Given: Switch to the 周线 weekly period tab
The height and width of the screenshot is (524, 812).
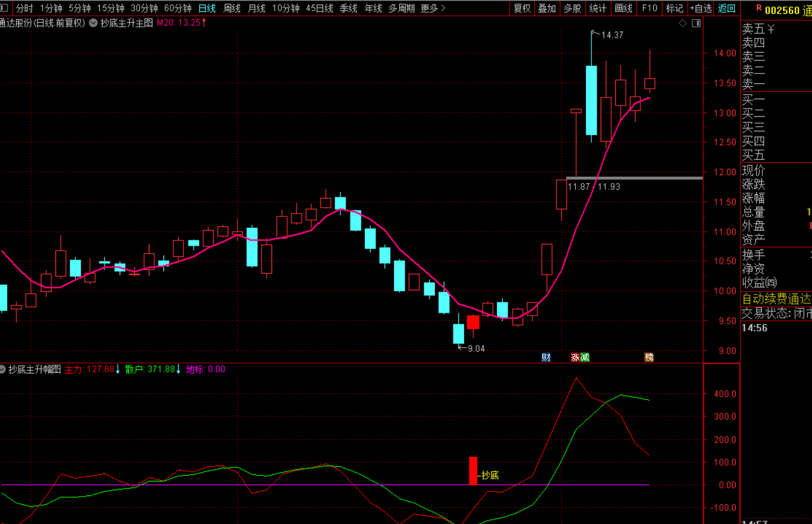Looking at the screenshot, I should (232, 8).
